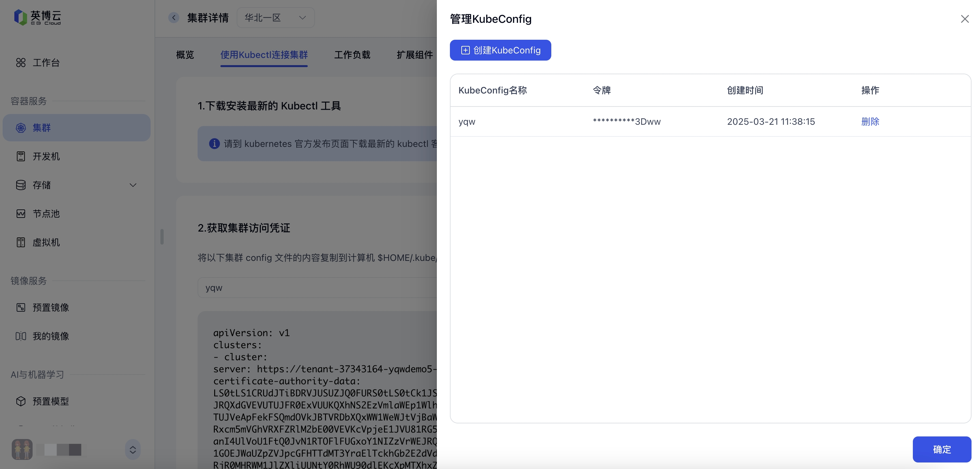
Task: Expand the user account switcher arrows
Action: pyautogui.click(x=133, y=450)
